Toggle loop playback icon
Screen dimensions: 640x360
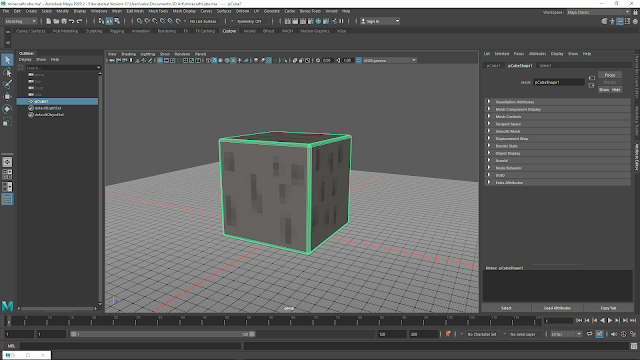coord(590,334)
